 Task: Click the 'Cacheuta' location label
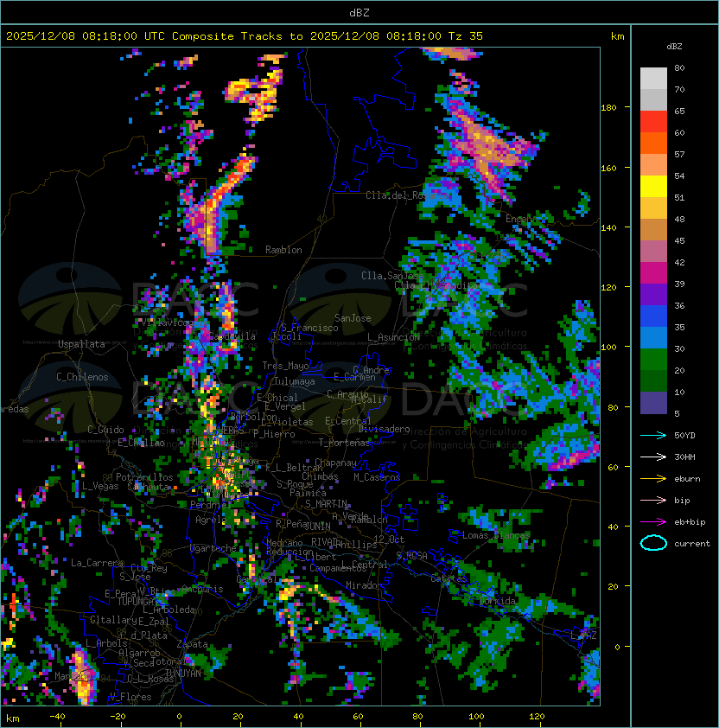pos(149,487)
